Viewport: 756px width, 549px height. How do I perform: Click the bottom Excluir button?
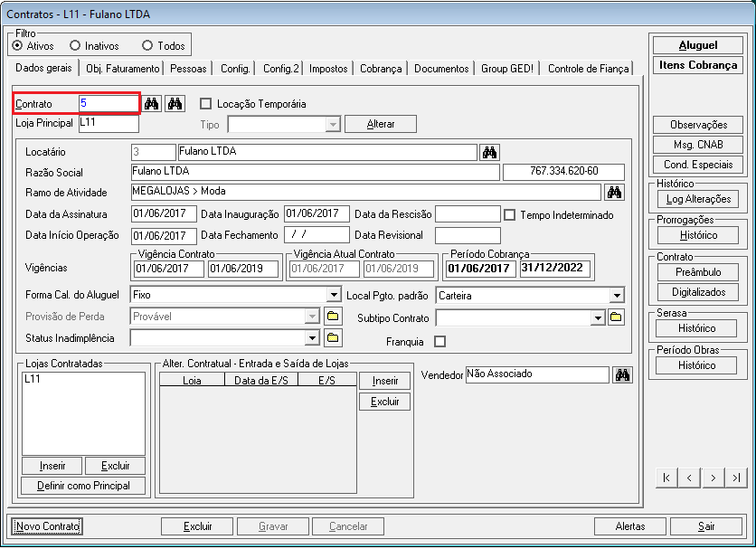(197, 526)
